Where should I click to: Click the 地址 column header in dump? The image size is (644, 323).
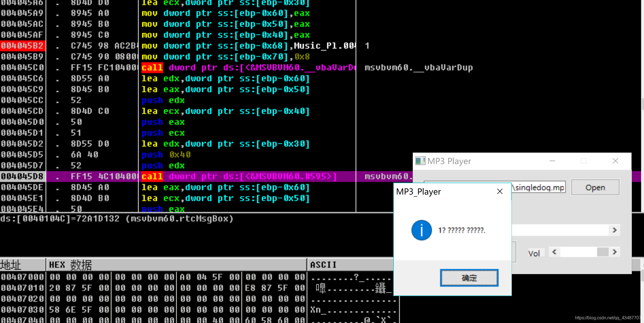[11, 265]
